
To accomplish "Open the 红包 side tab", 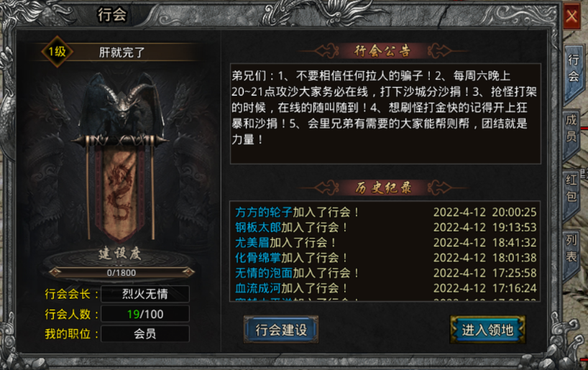I will (x=571, y=188).
